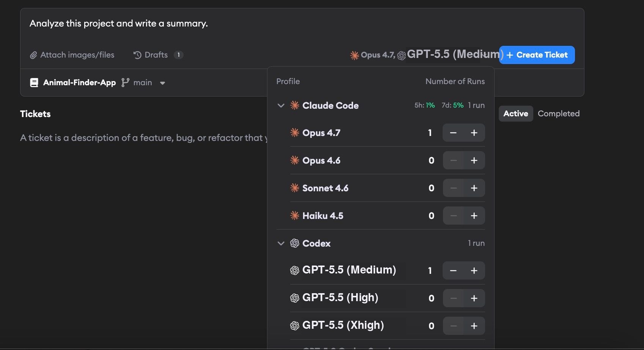644x350 pixels.
Task: Decrease Sonnet 4.6 run count
Action: pyautogui.click(x=453, y=188)
